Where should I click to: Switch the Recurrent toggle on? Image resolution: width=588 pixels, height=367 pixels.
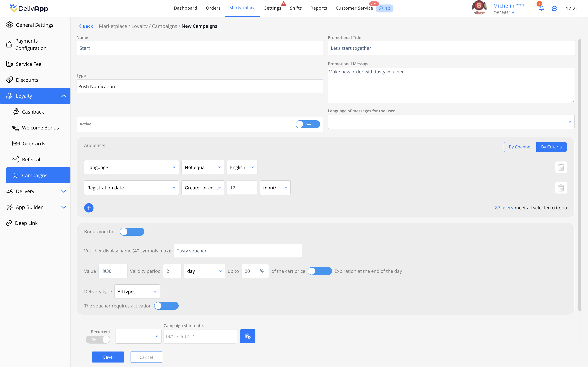(98, 339)
